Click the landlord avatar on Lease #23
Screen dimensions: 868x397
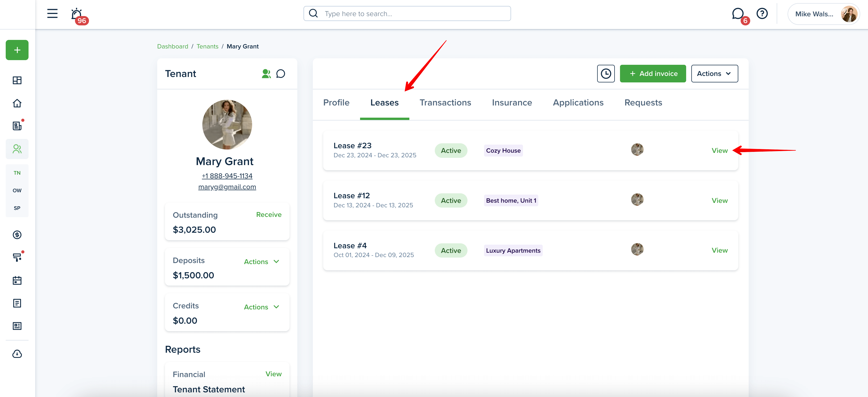pos(637,149)
